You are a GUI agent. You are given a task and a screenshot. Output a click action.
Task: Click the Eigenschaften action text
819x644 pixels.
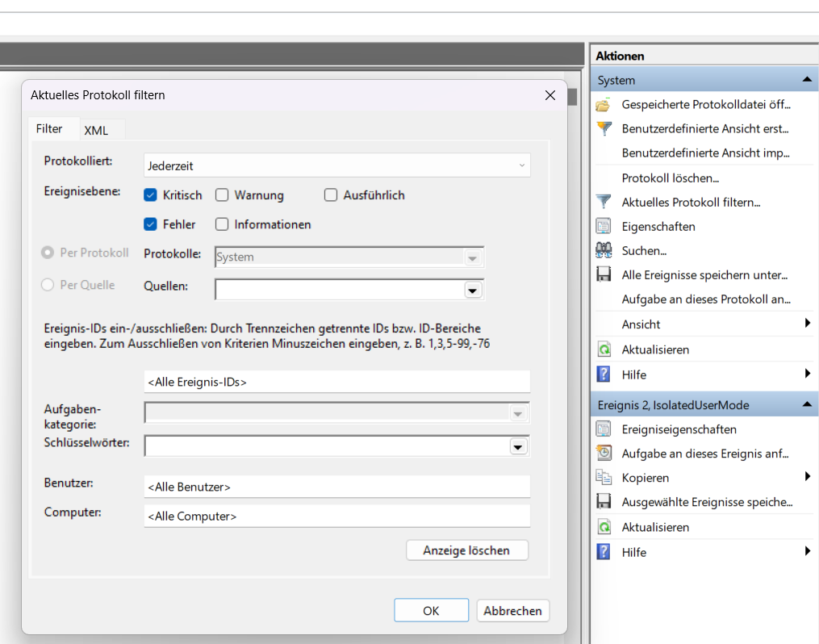(658, 227)
